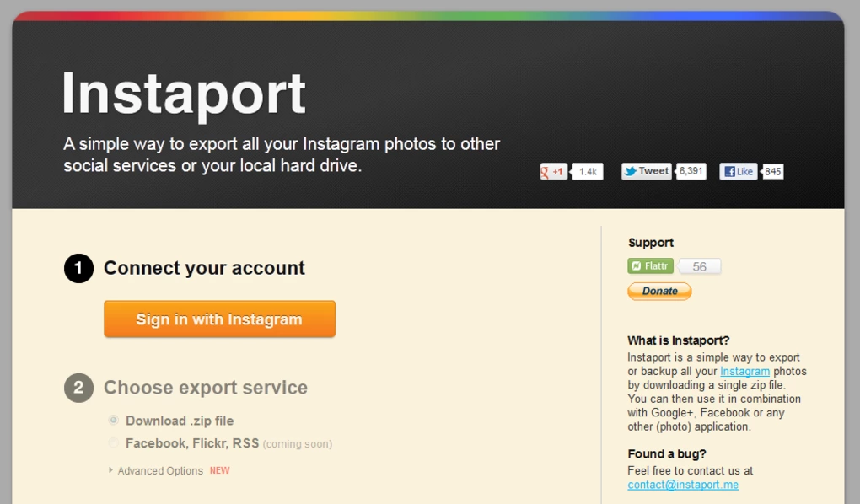
Task: Click the 1.4k Google +1 count
Action: click(588, 172)
